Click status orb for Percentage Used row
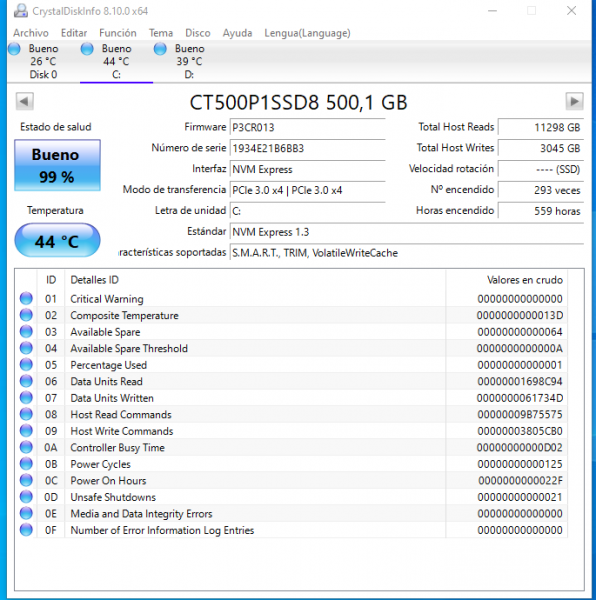The width and height of the screenshot is (596, 600). 26,365
